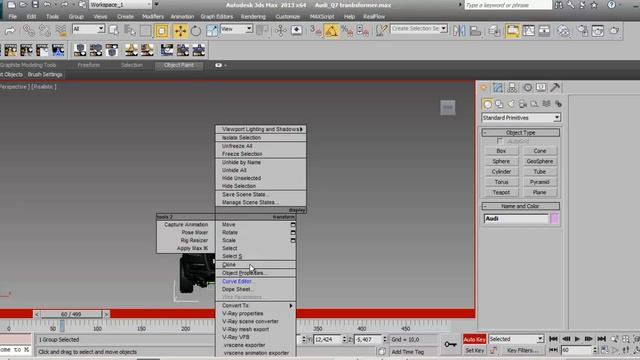Click the object name field Audi
Image resolution: width=640 pixels, height=360 pixels.
coord(516,219)
